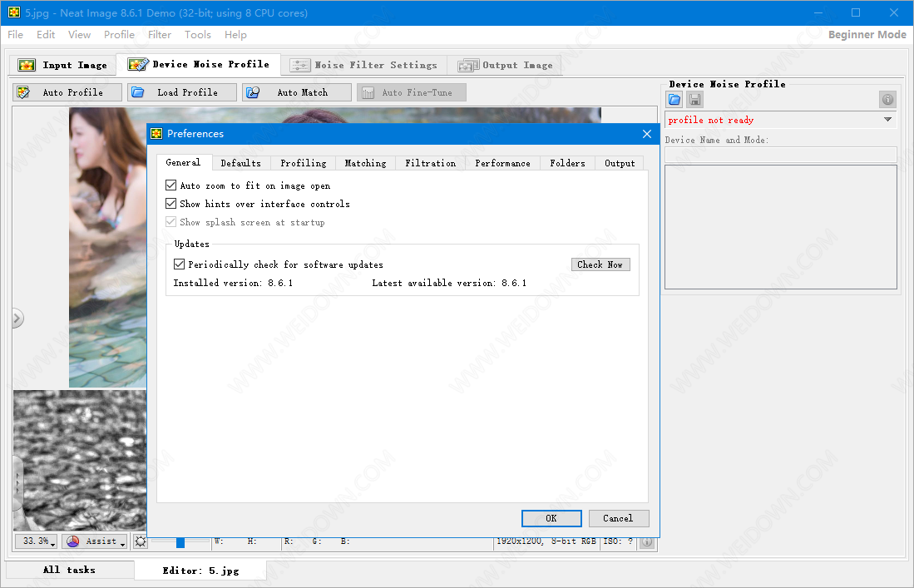Save the device noise profile via the disk icon
This screenshot has height=588, width=914.
pyautogui.click(x=694, y=100)
